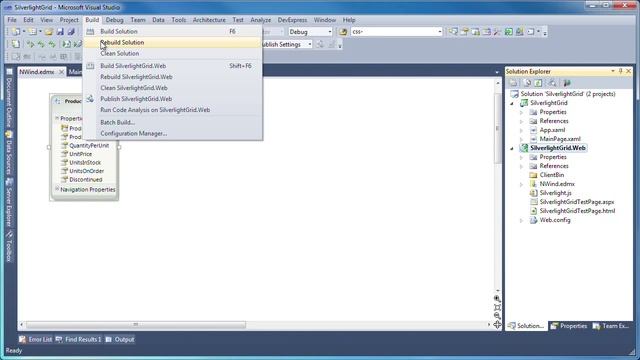The height and width of the screenshot is (360, 640).
Task: Switch to NWind.edmx document tab
Action: 37,72
